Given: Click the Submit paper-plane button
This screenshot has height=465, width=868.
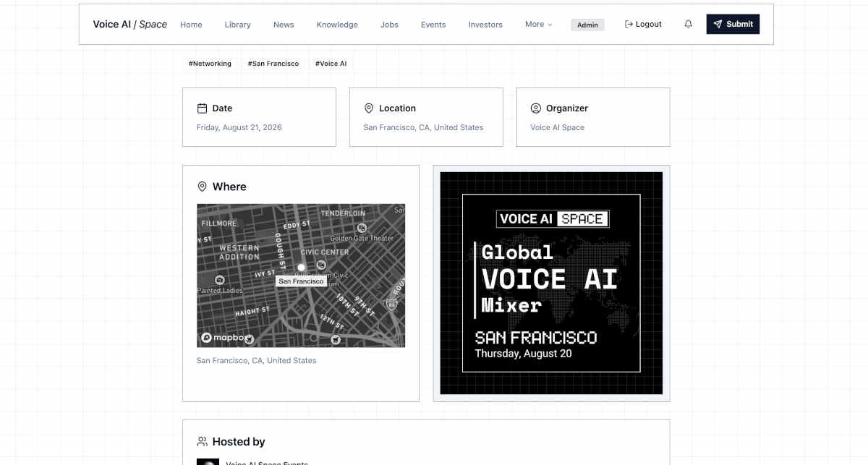Looking at the screenshot, I should click(x=733, y=24).
